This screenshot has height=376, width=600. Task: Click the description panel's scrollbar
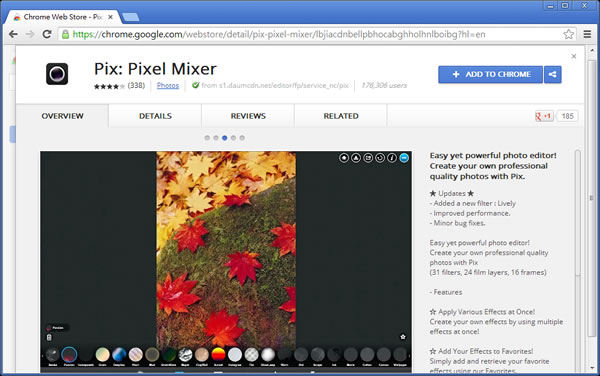coord(578,214)
